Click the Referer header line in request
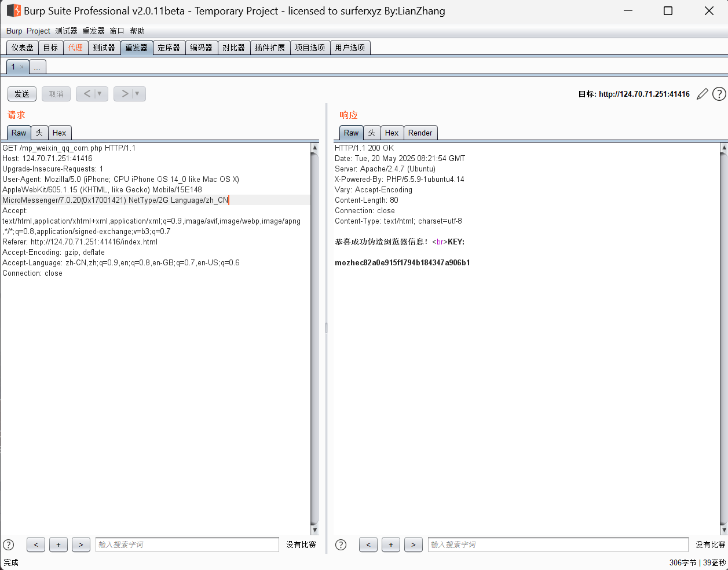The width and height of the screenshot is (728, 570). pyautogui.click(x=80, y=242)
